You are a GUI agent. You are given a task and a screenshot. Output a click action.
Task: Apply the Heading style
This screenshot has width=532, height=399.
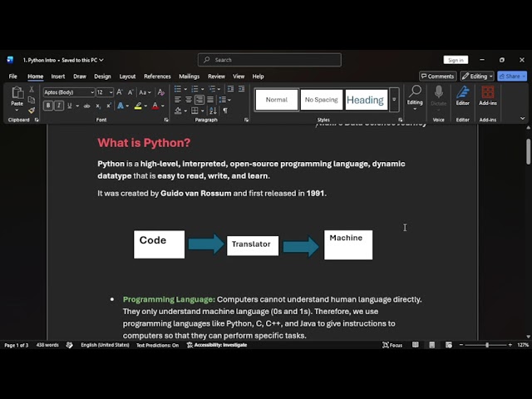pyautogui.click(x=367, y=100)
